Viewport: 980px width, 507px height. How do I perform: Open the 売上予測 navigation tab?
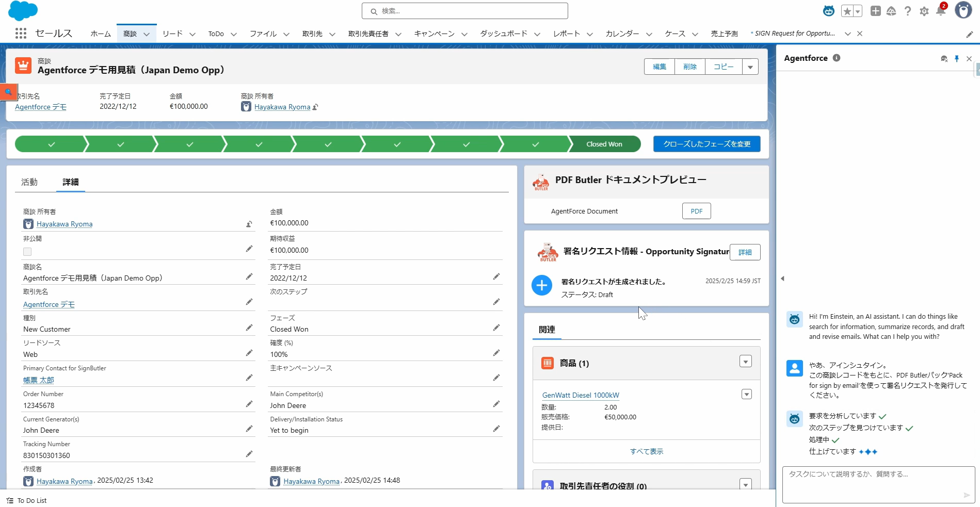pyautogui.click(x=725, y=34)
